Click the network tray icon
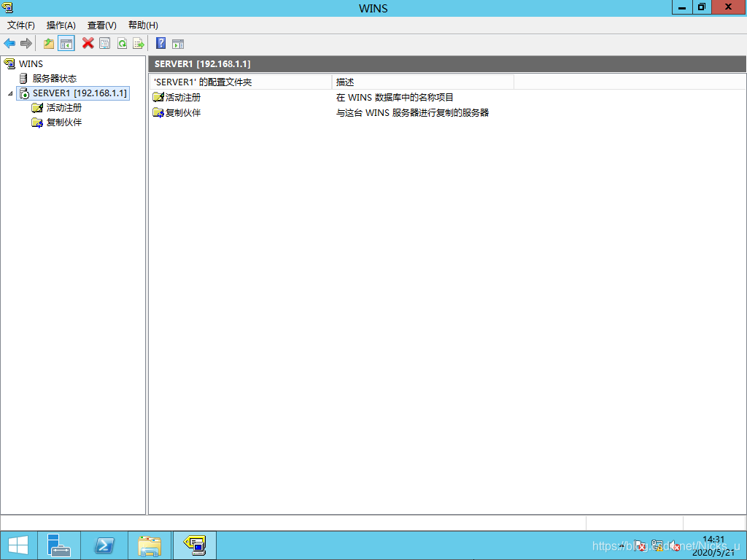747x560 pixels. coord(657,545)
